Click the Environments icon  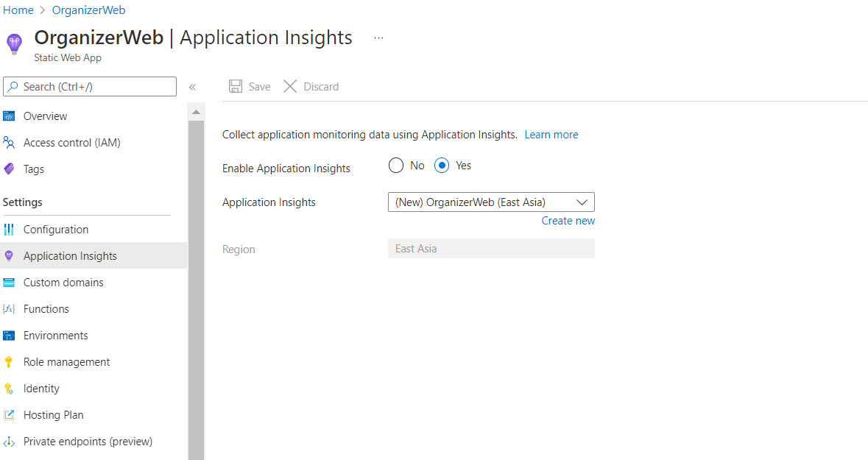coord(9,336)
